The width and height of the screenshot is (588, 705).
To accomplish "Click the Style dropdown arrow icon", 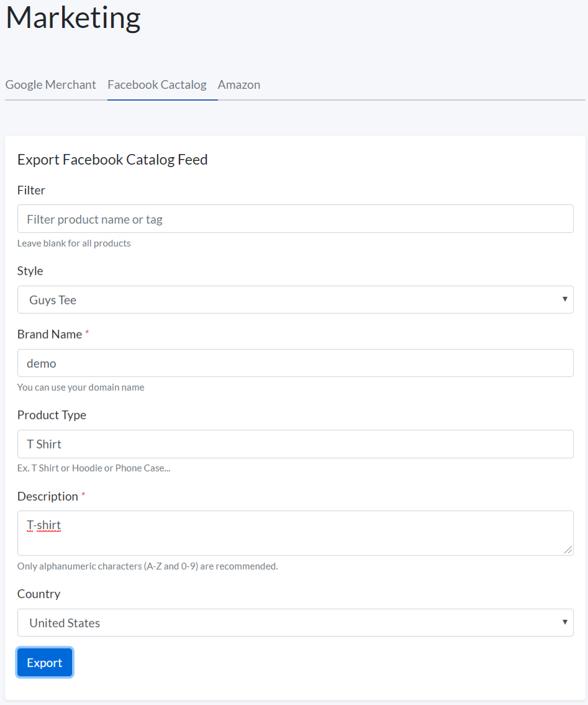I will [564, 299].
